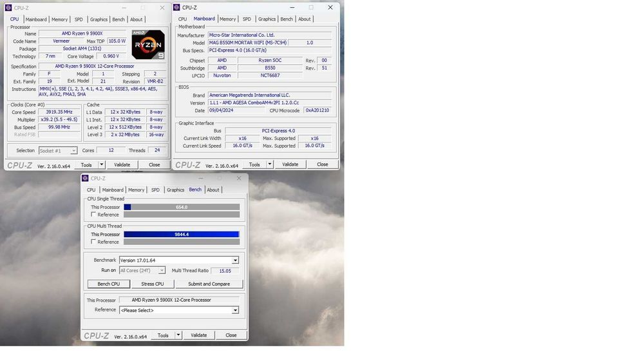Click Validate button in the Mainboard window
Image resolution: width=644 pixels, height=363 pixels.
290,164
